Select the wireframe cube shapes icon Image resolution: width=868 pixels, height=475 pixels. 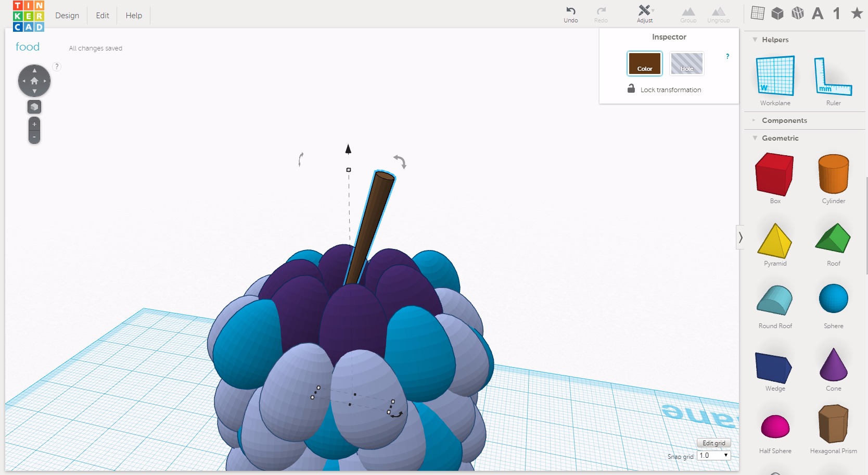(798, 13)
